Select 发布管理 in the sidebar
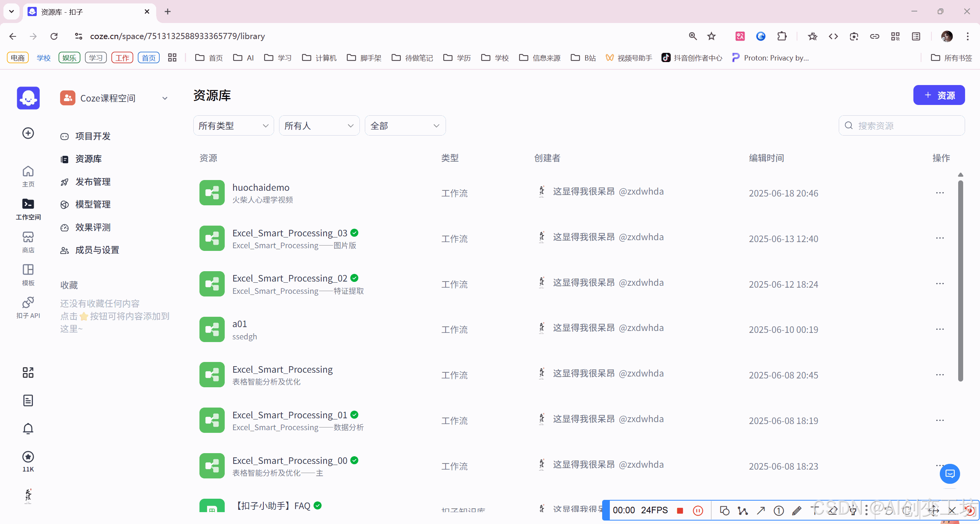The height and width of the screenshot is (524, 980). [x=93, y=182]
